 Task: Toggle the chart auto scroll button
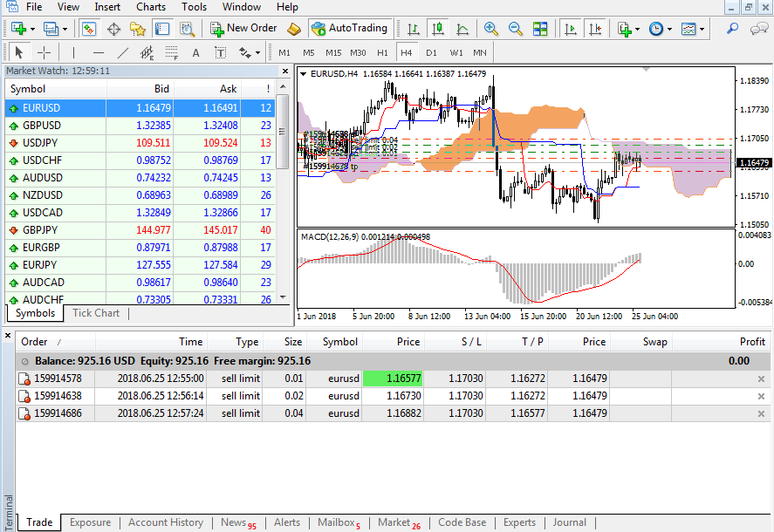click(x=571, y=29)
